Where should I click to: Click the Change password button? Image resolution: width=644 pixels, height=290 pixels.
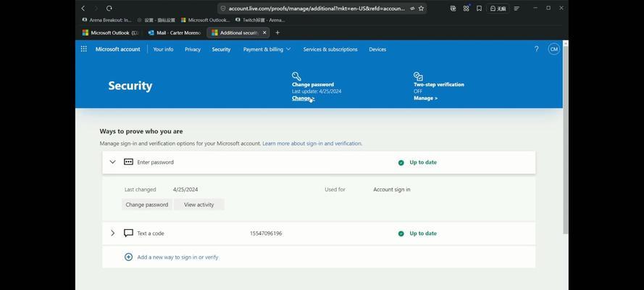point(146,204)
